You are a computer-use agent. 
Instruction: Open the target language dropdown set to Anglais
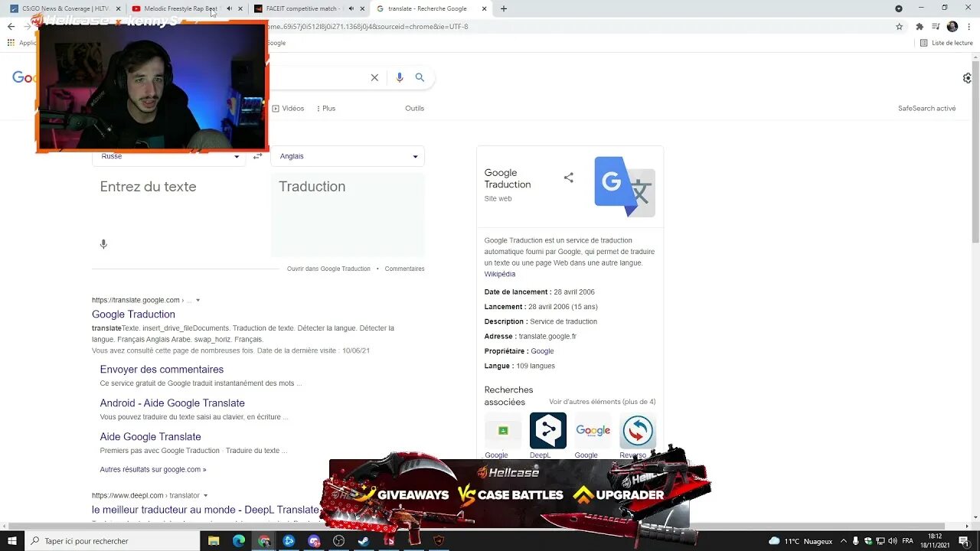(x=348, y=156)
